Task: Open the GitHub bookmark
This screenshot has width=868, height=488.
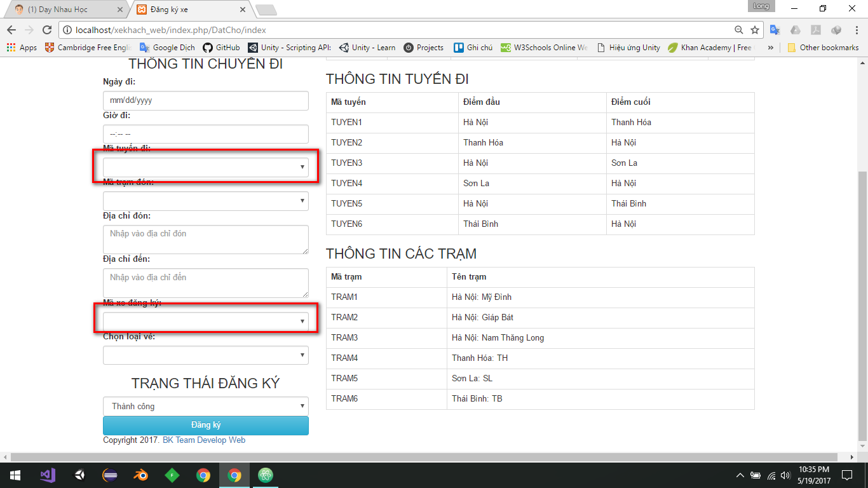Action: 221,48
